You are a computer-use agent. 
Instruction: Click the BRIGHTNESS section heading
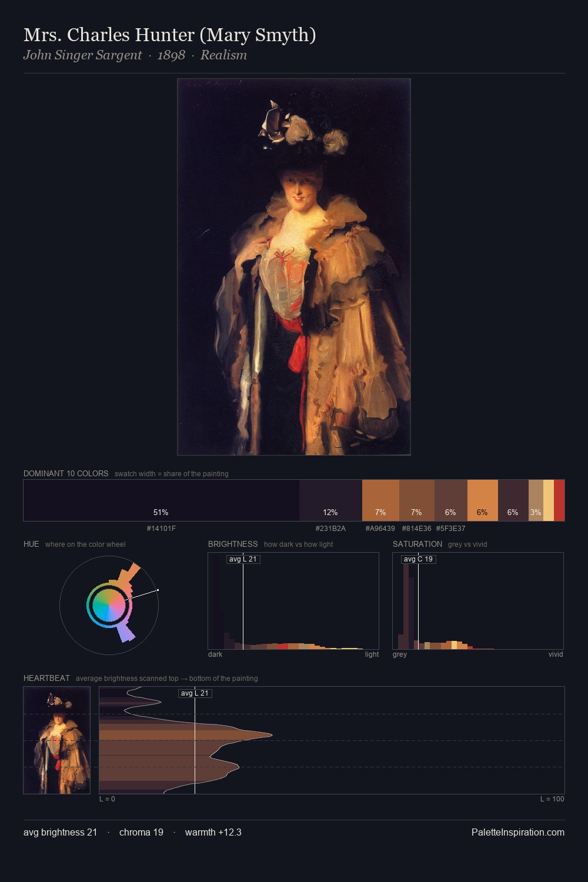233,544
